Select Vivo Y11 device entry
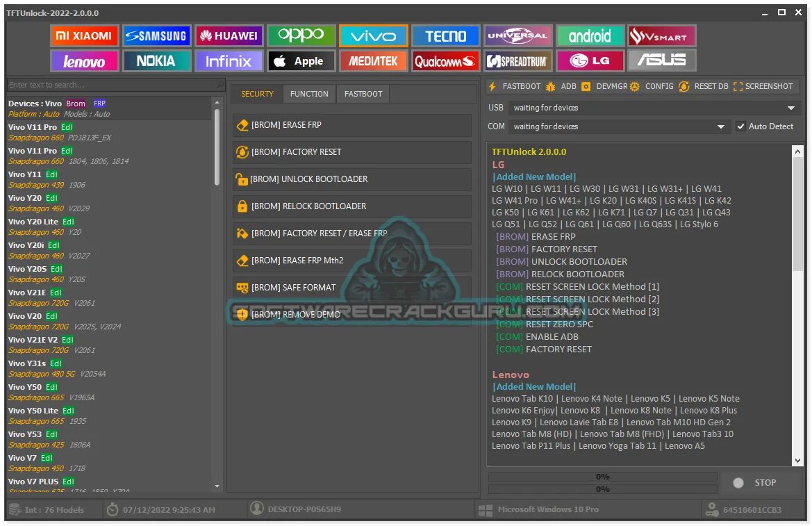812x526 pixels. point(109,179)
